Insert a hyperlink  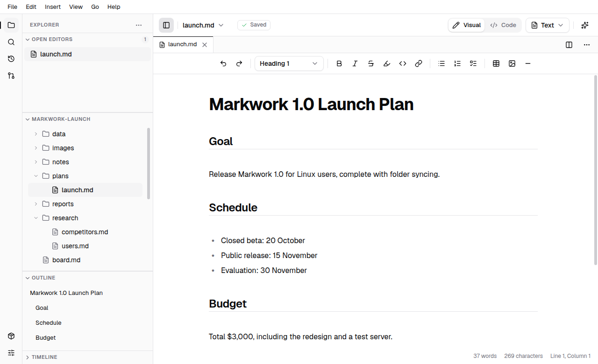[419, 63]
